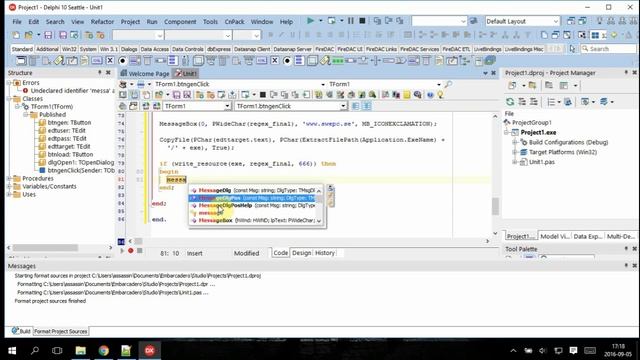The image size is (640, 360).
Task: Expand the Build Configurations node
Action: 515,142
